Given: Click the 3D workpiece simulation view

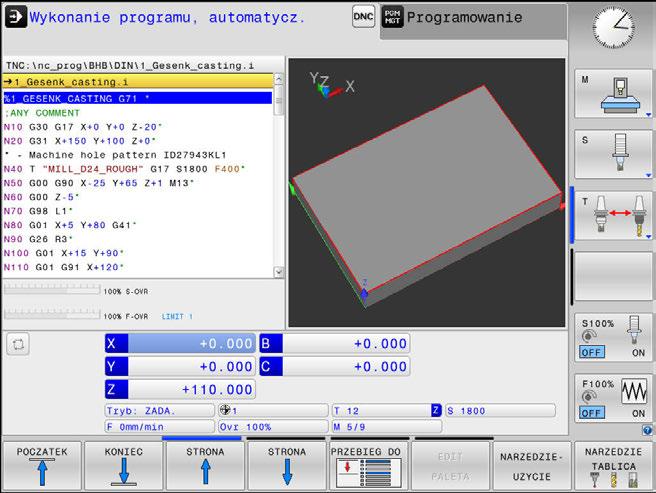Looking at the screenshot, I should [x=427, y=193].
